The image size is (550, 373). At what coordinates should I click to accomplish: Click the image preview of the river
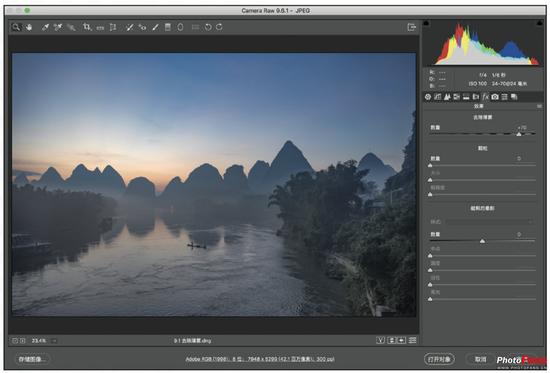(x=214, y=185)
